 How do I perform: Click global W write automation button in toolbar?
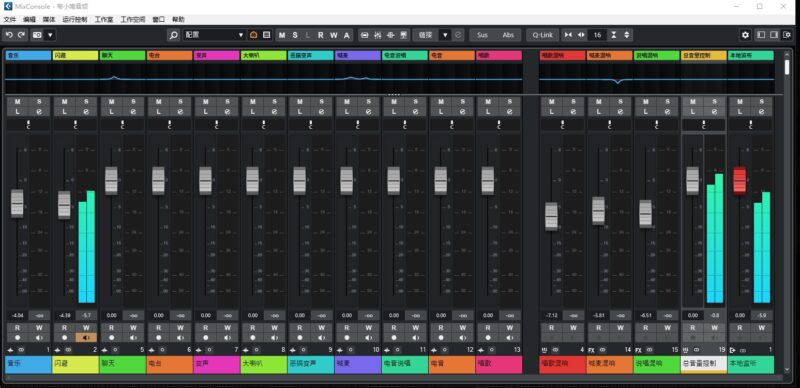pyautogui.click(x=334, y=35)
